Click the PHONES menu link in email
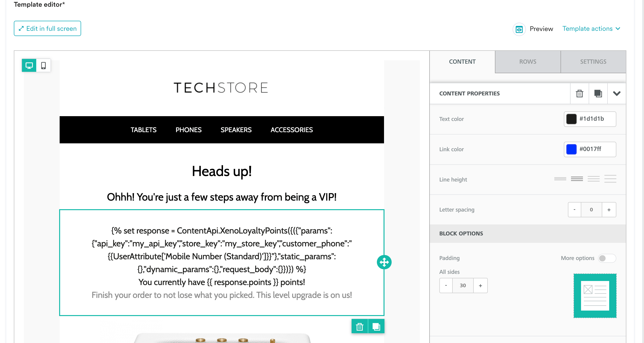644x343 pixels. pyautogui.click(x=188, y=130)
